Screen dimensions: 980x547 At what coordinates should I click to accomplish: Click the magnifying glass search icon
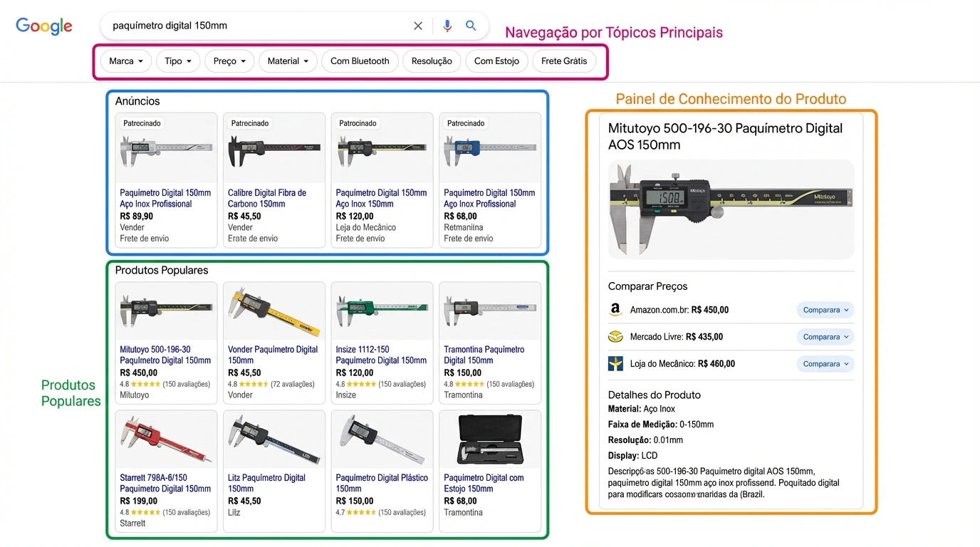coord(471,26)
